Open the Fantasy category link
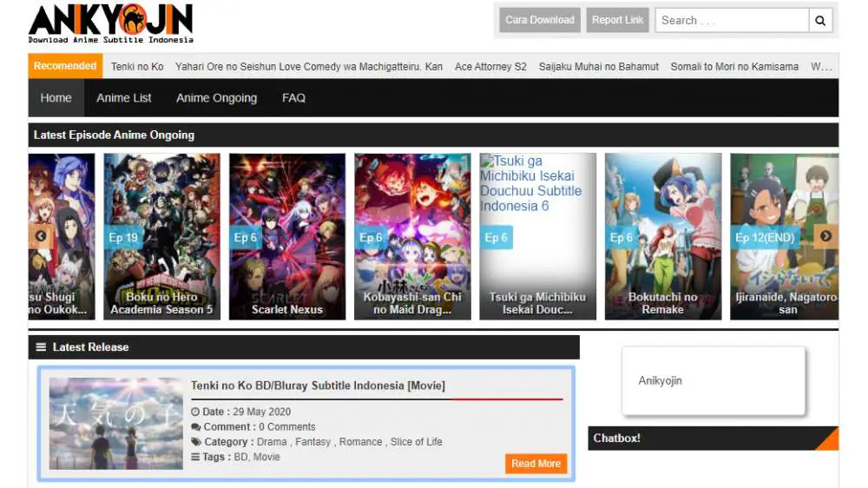Viewport: 868px width, 488px height. click(312, 442)
